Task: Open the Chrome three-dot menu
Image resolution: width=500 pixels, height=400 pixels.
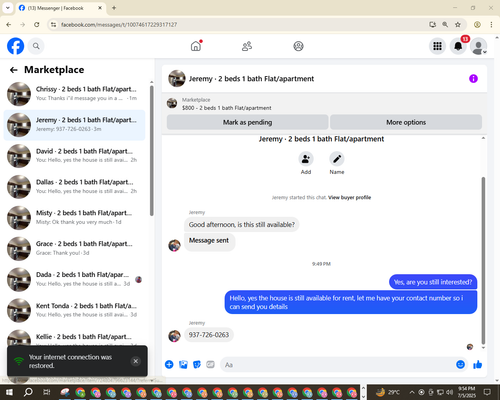Action: (491, 24)
